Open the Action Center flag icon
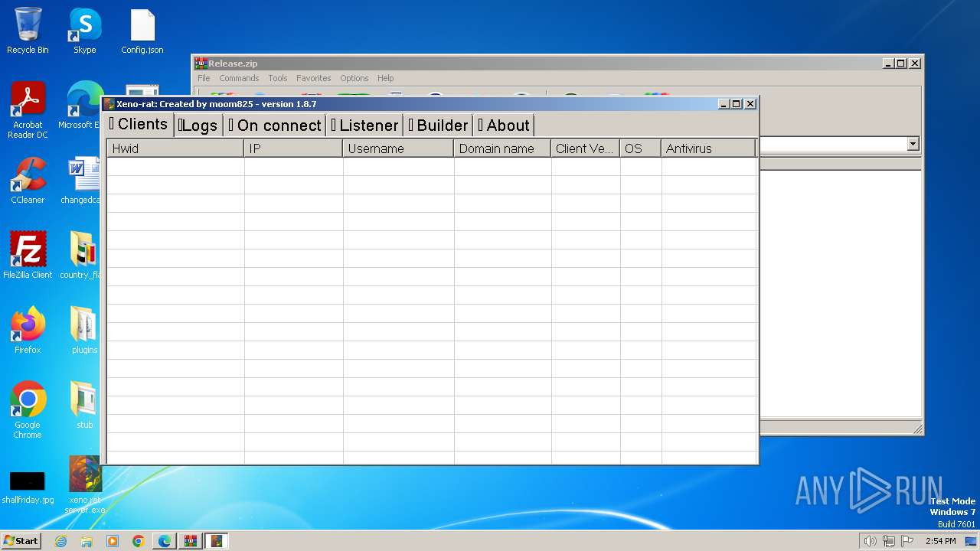This screenshot has height=551, width=980. point(907,541)
